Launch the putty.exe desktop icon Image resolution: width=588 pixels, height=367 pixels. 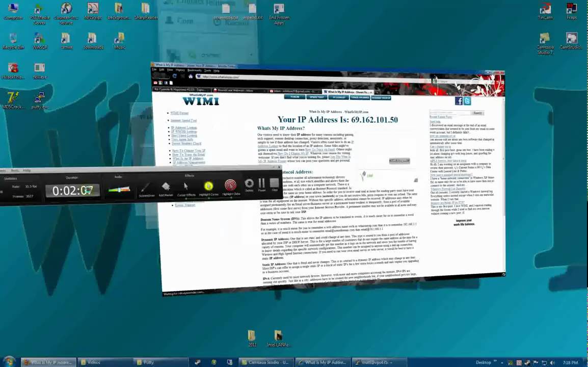point(40,100)
